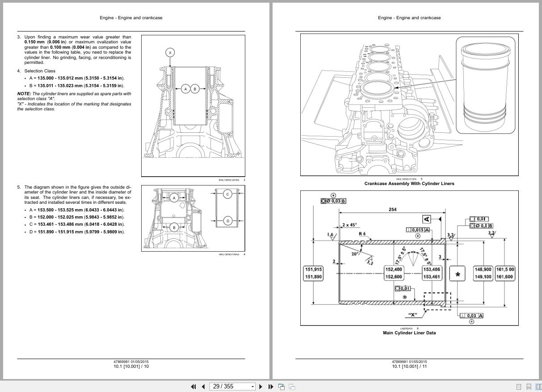
Task: Click the asterisk box in the liner drawing
Action: [x=457, y=274]
